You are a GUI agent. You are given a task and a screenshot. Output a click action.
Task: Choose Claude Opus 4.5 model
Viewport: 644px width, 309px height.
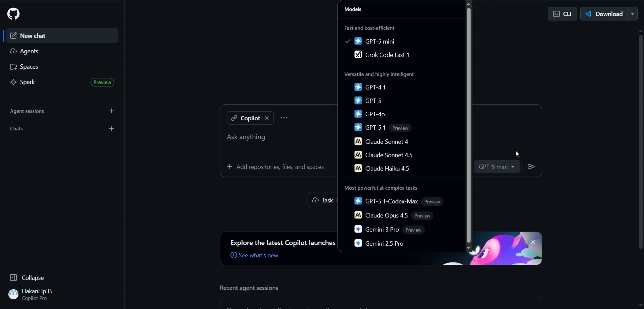[401, 215]
